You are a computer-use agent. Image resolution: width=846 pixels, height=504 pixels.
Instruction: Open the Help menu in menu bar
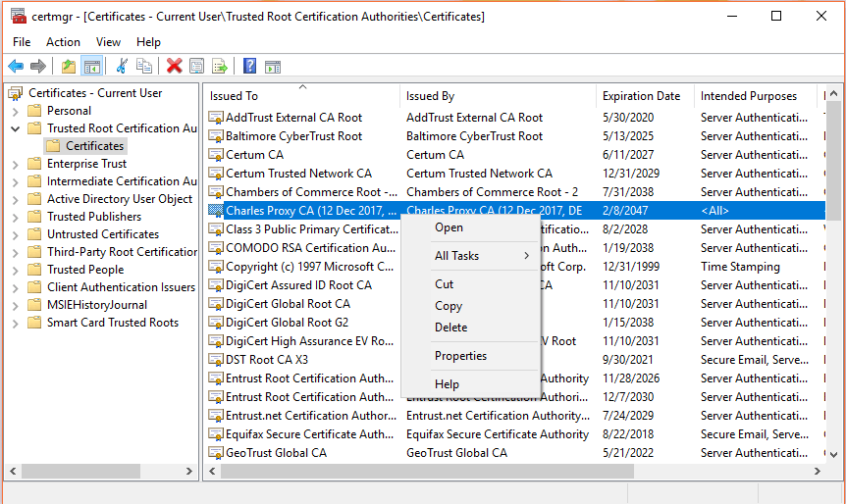pyautogui.click(x=148, y=42)
